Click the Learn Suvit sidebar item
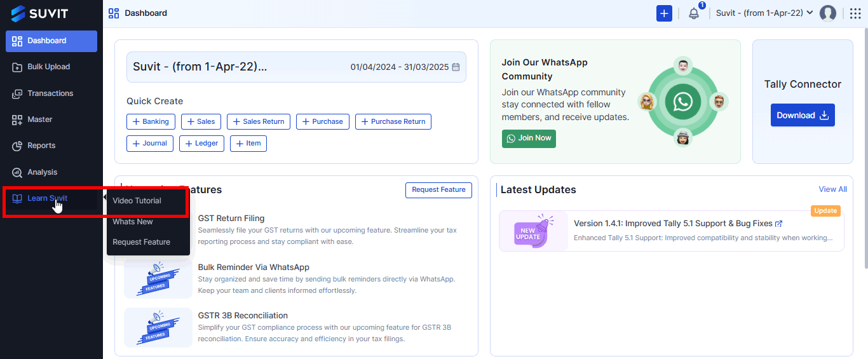The width and height of the screenshot is (868, 359). (x=51, y=198)
